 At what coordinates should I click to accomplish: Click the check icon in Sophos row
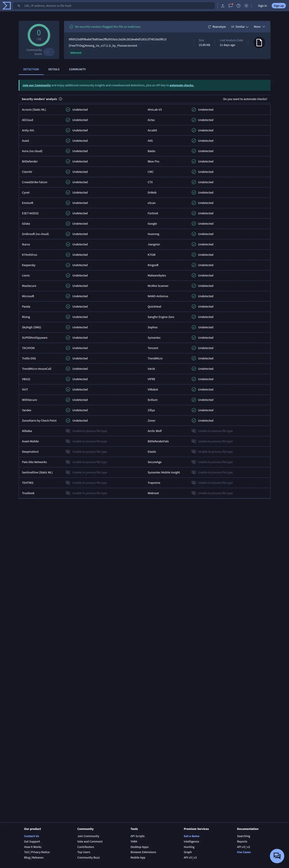194,327
